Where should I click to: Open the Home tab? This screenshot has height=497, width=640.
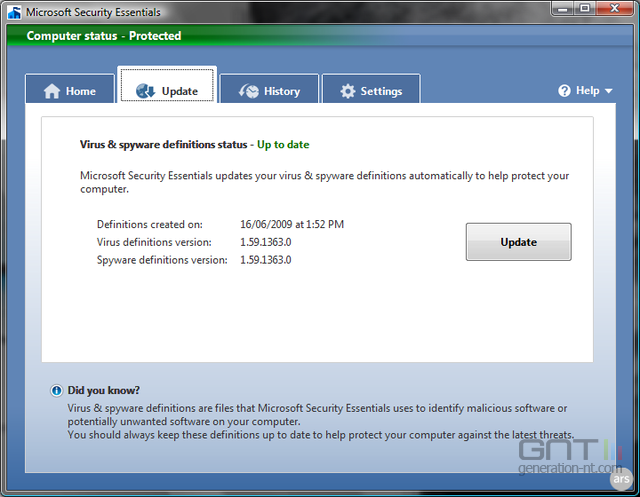click(x=70, y=89)
